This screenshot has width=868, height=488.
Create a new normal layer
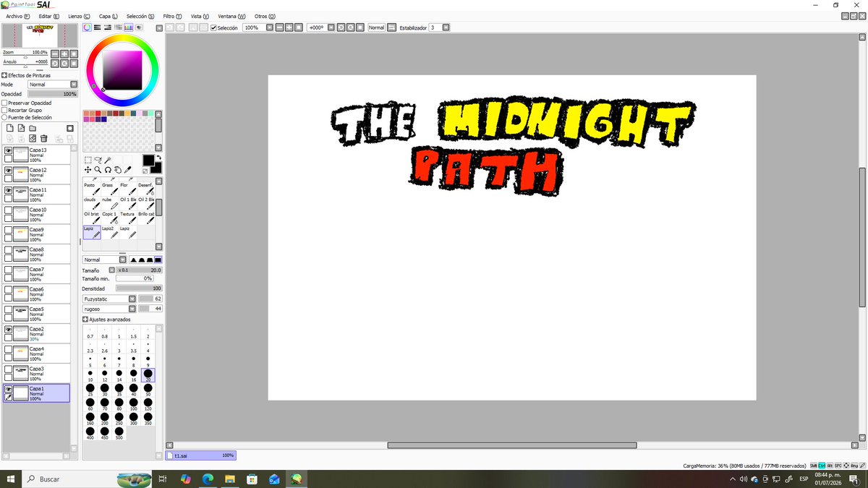click(x=9, y=128)
